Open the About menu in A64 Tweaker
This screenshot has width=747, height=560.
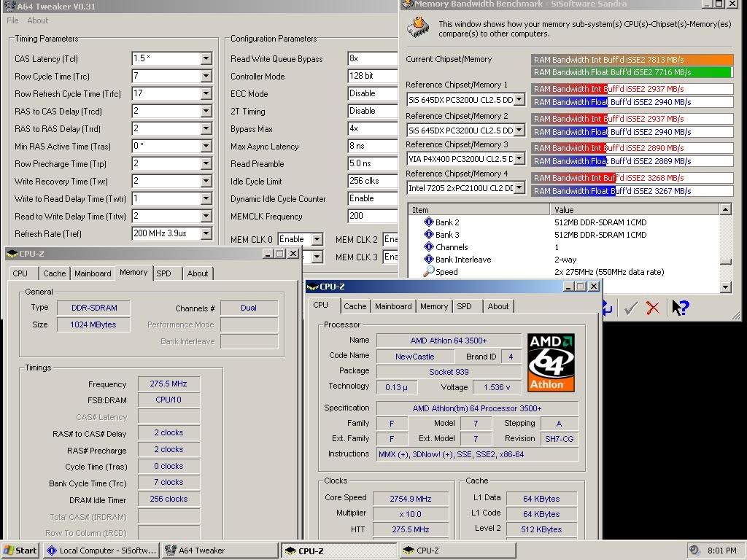[x=38, y=20]
